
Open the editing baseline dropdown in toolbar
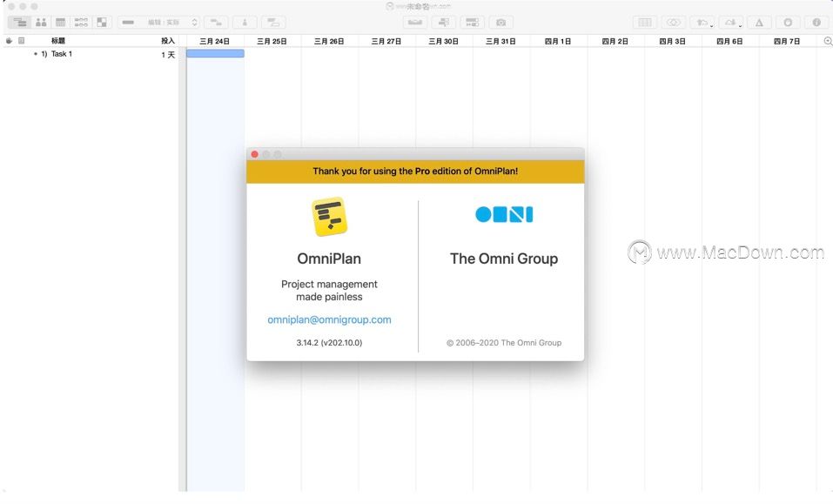(x=158, y=23)
